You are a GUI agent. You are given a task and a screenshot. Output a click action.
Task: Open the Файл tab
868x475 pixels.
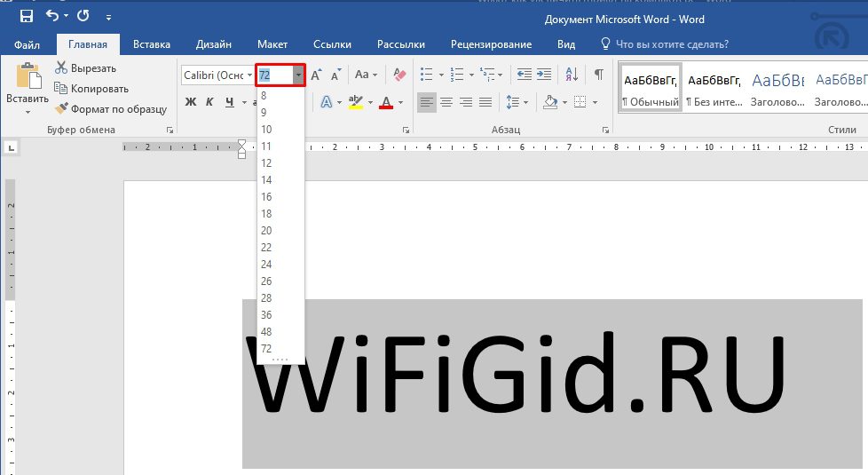[28, 44]
